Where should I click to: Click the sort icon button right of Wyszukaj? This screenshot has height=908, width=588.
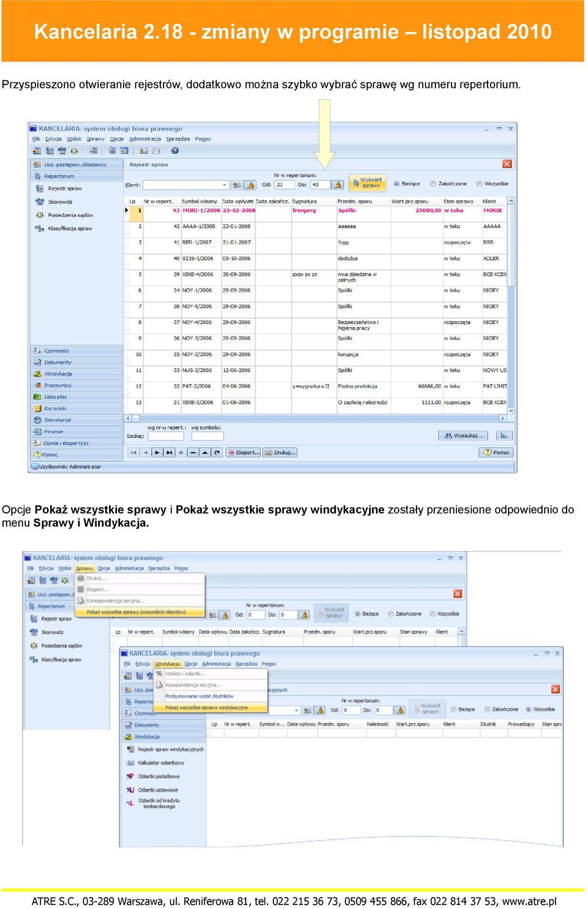click(x=503, y=436)
